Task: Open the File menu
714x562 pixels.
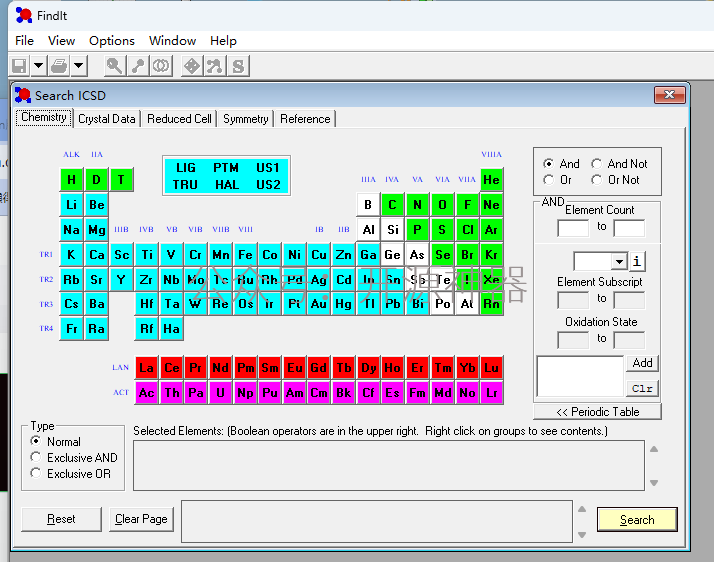Action: pyautogui.click(x=25, y=41)
